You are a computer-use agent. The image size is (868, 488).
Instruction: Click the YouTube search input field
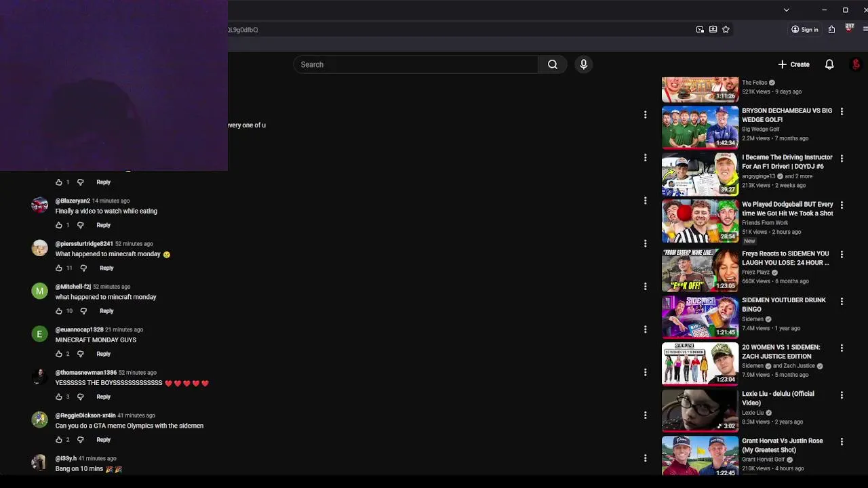(416, 64)
